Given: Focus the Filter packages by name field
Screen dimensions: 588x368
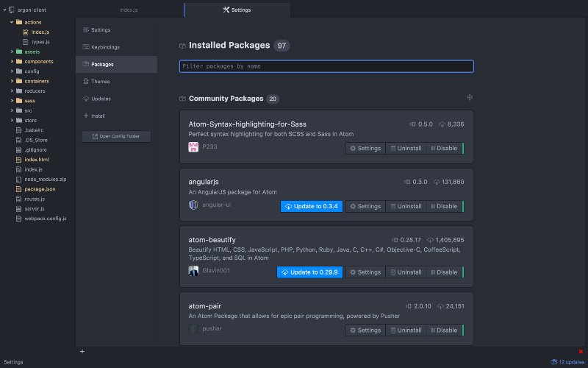Looking at the screenshot, I should pos(326,66).
